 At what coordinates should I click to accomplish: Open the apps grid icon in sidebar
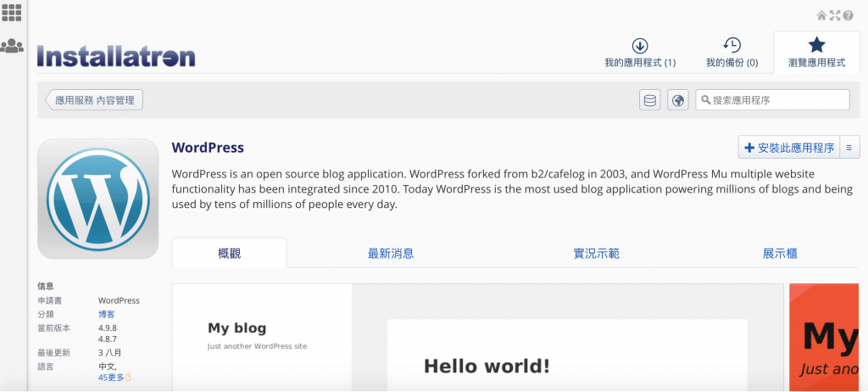(12, 14)
